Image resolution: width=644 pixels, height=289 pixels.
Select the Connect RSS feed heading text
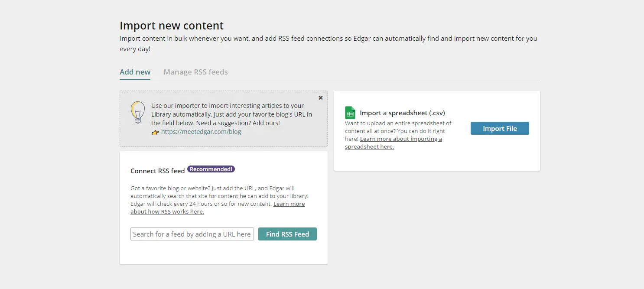tap(158, 171)
